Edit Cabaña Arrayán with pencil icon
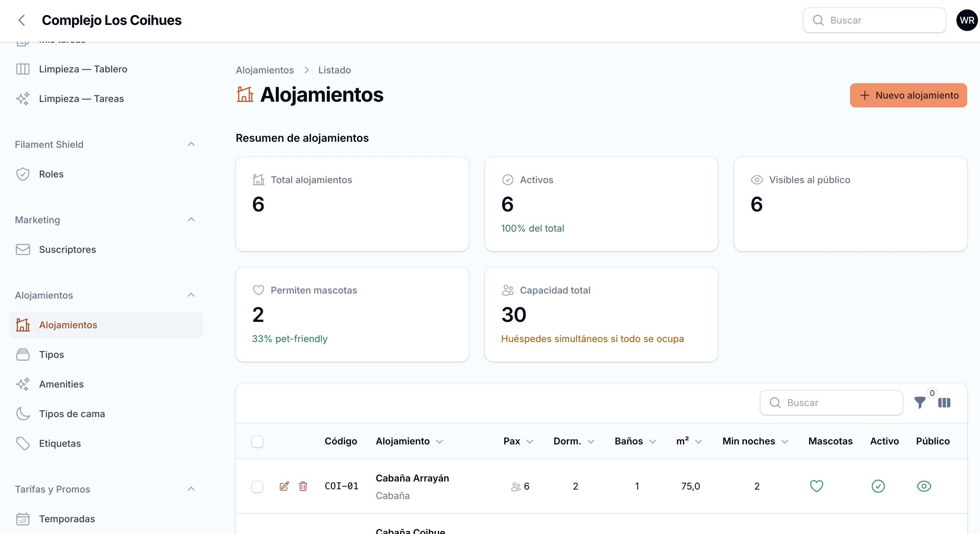This screenshot has height=534, width=980. point(284,486)
